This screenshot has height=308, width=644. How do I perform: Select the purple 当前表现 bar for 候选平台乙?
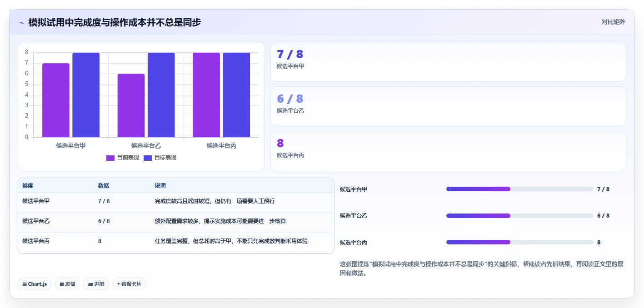[x=131, y=105]
